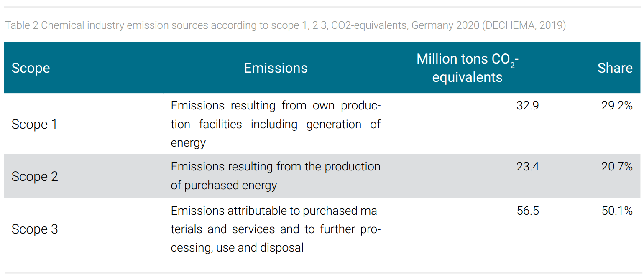Image resolution: width=644 pixels, height=277 pixels.
Task: Select the purchased energy emissions description
Action: [276, 176]
